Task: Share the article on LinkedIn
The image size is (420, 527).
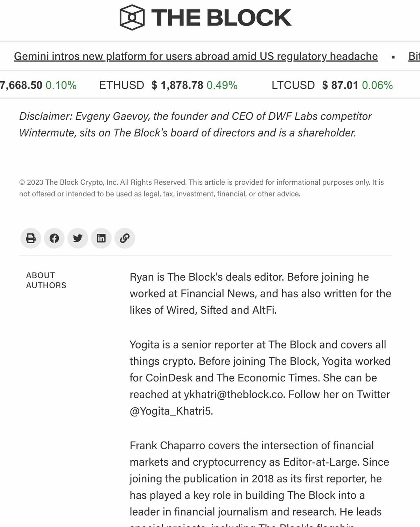Action: click(101, 238)
